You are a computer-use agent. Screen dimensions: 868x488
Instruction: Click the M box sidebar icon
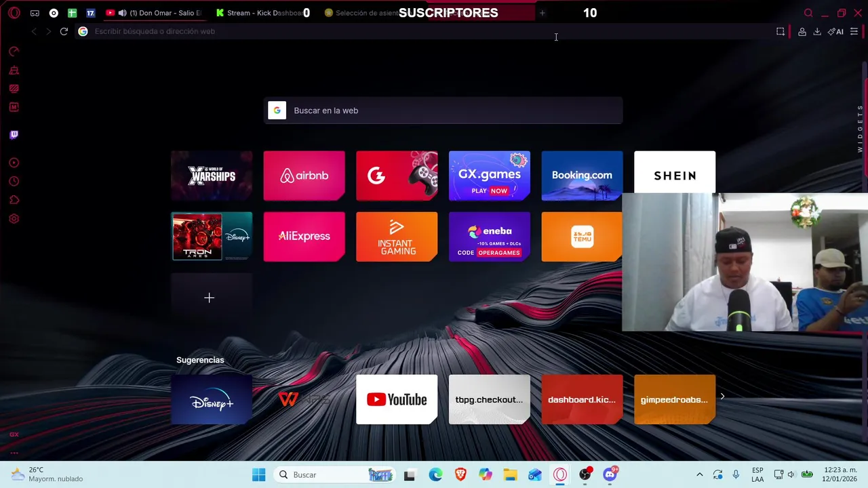tap(14, 107)
